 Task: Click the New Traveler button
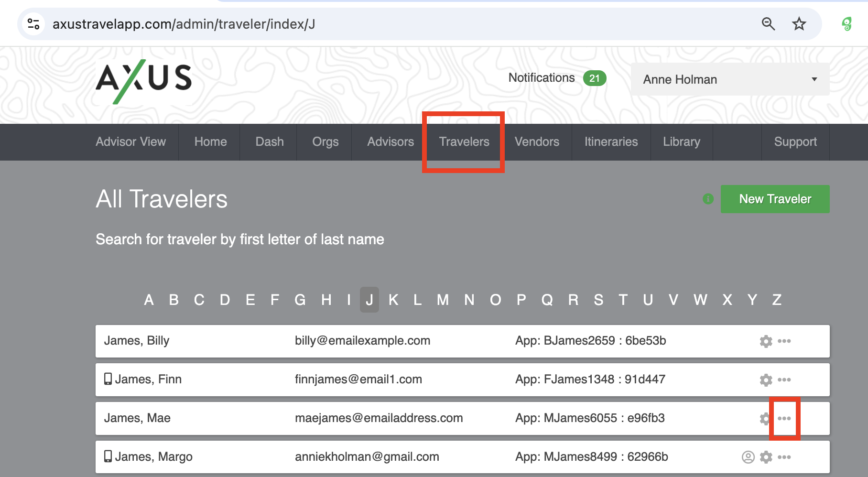click(775, 199)
